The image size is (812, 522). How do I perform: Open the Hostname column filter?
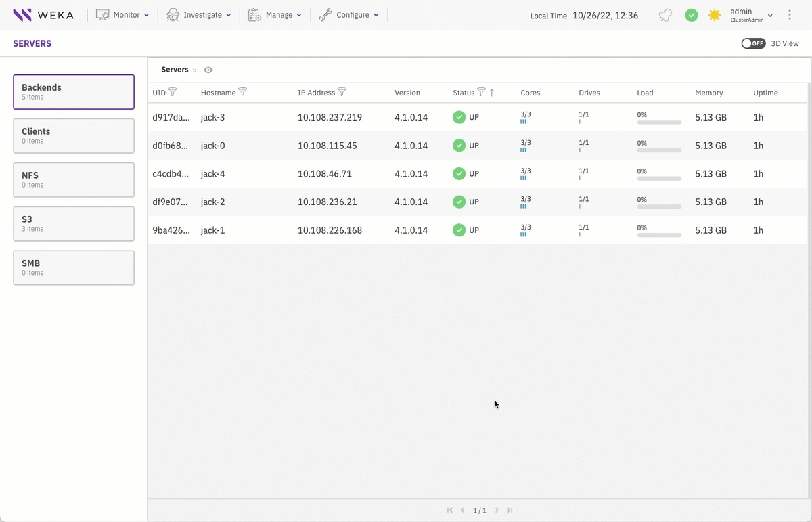(243, 92)
